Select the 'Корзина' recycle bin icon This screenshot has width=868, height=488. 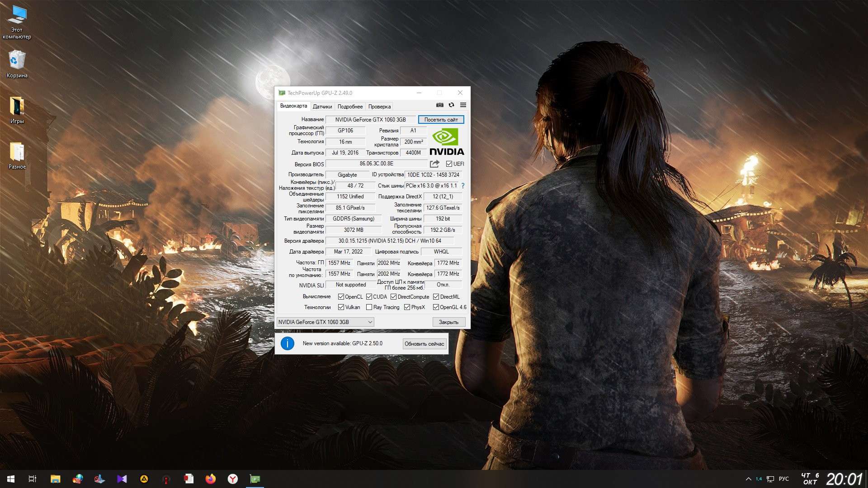tap(17, 64)
